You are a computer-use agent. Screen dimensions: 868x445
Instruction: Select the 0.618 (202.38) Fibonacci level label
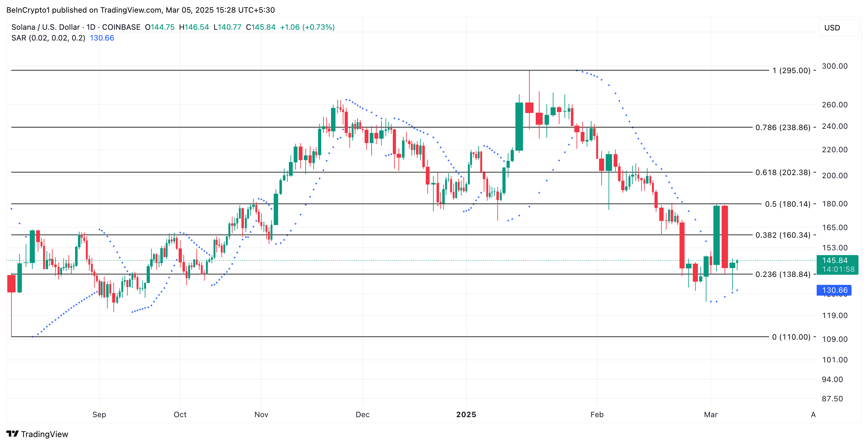coord(782,172)
